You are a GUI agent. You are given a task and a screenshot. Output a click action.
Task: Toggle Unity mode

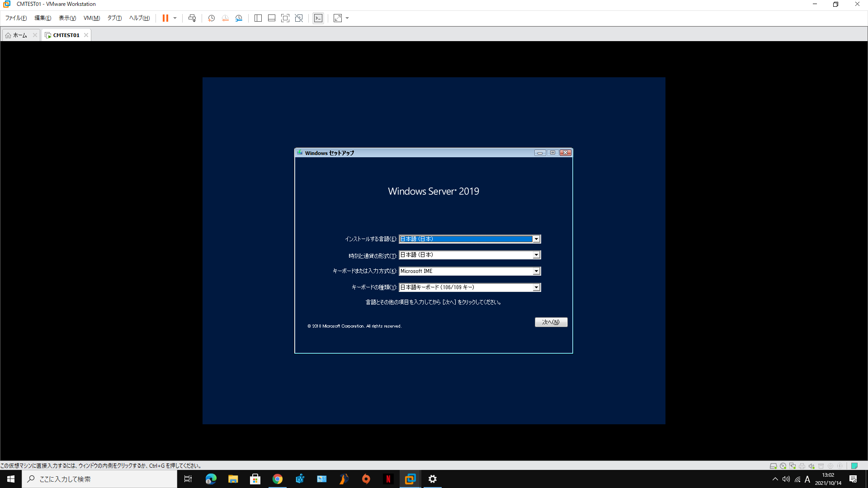click(x=299, y=18)
